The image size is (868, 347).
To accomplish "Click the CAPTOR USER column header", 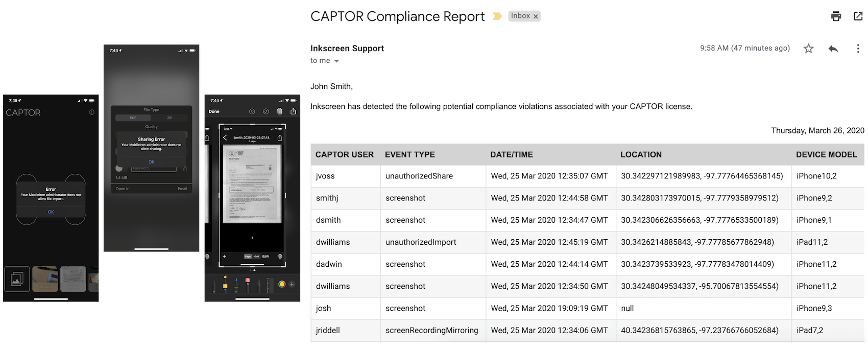I will [345, 154].
